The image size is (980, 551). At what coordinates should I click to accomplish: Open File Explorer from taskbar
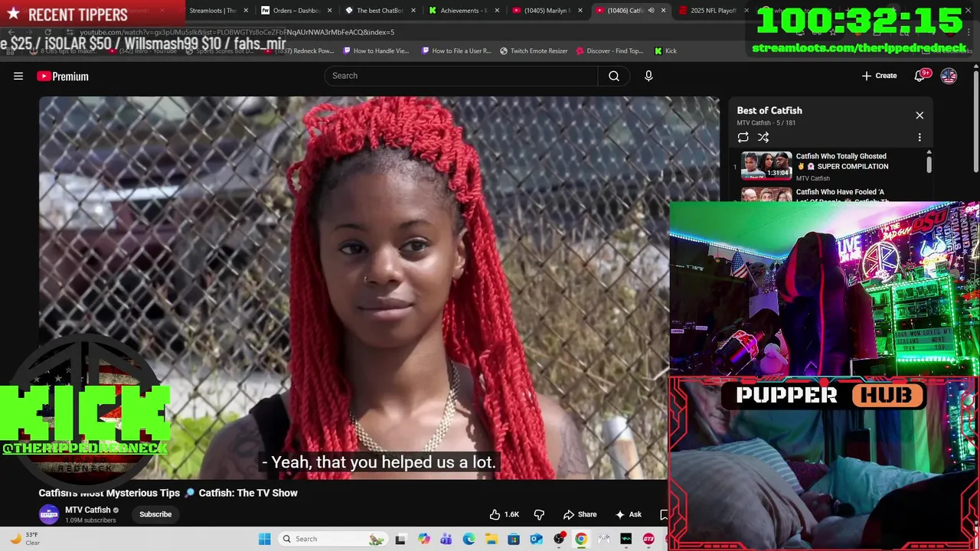point(491,539)
